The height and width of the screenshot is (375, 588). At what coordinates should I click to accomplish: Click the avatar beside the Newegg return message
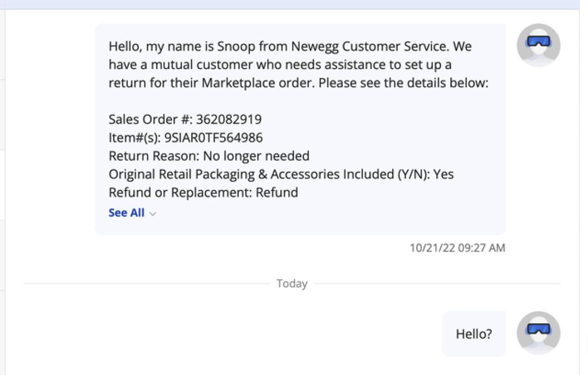pyautogui.click(x=538, y=45)
